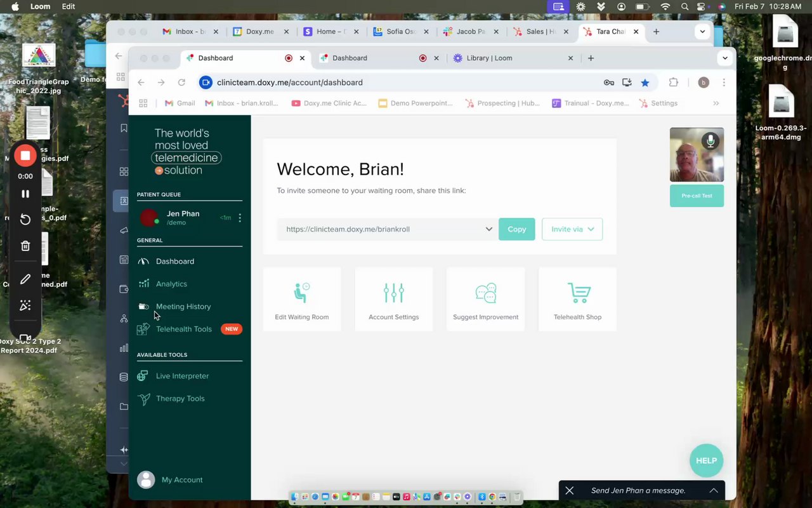Reload the doxy.me dashboard page
The width and height of the screenshot is (812, 508).
coord(181,83)
